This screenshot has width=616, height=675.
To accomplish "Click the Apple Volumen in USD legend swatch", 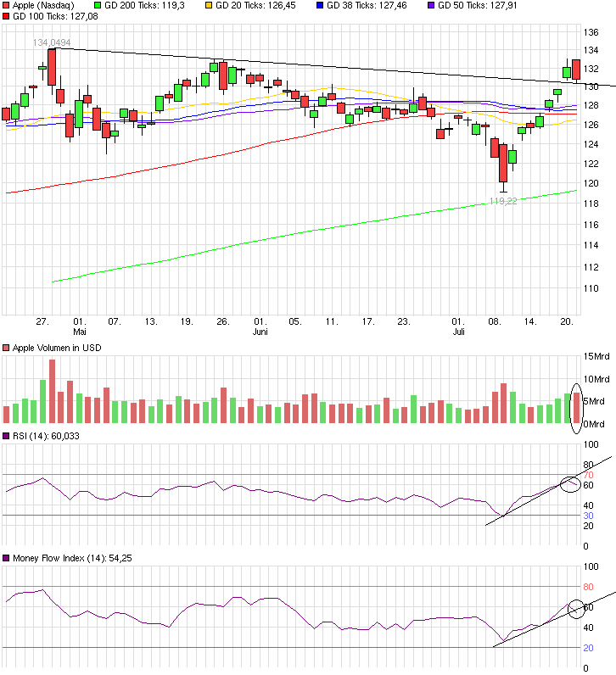I will point(6,348).
